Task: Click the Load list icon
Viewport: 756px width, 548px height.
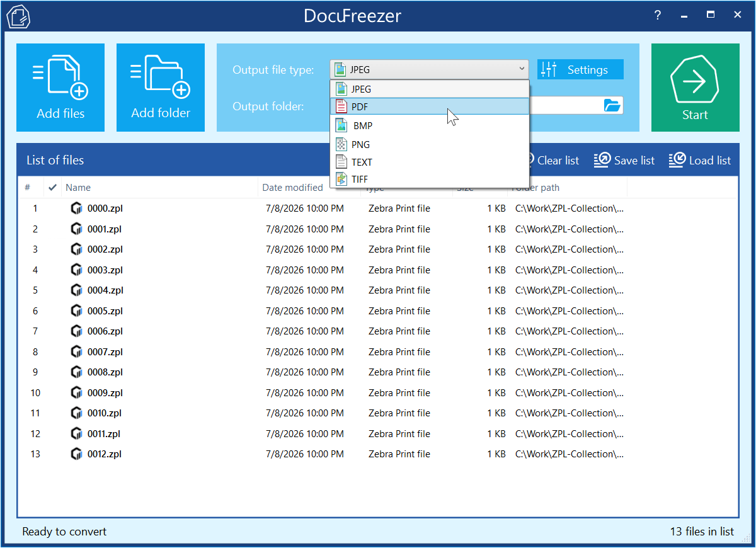Action: pos(677,160)
